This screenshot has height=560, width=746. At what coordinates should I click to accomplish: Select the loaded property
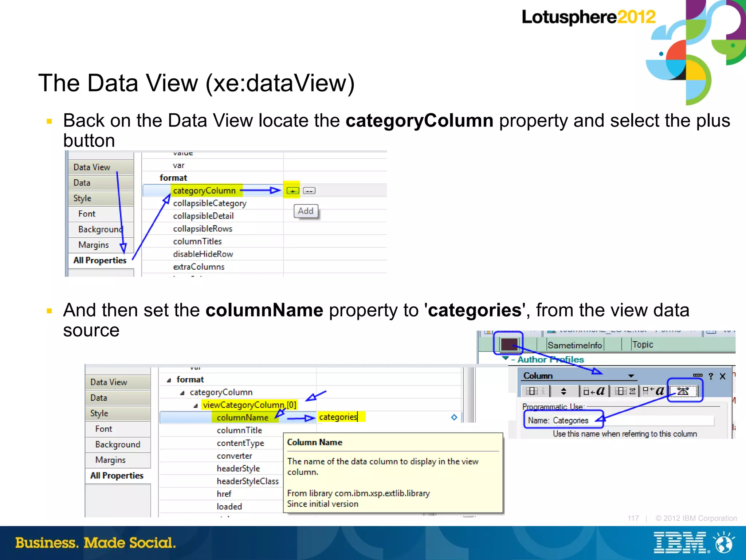(229, 507)
